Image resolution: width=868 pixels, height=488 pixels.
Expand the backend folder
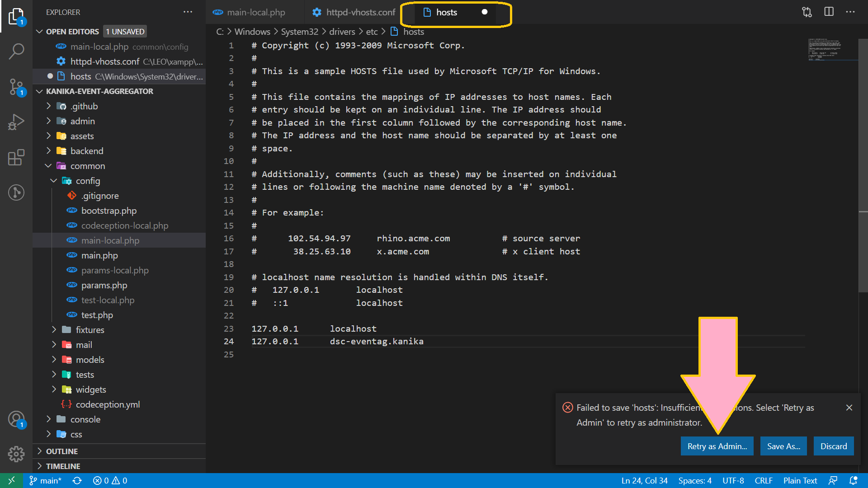click(x=48, y=151)
